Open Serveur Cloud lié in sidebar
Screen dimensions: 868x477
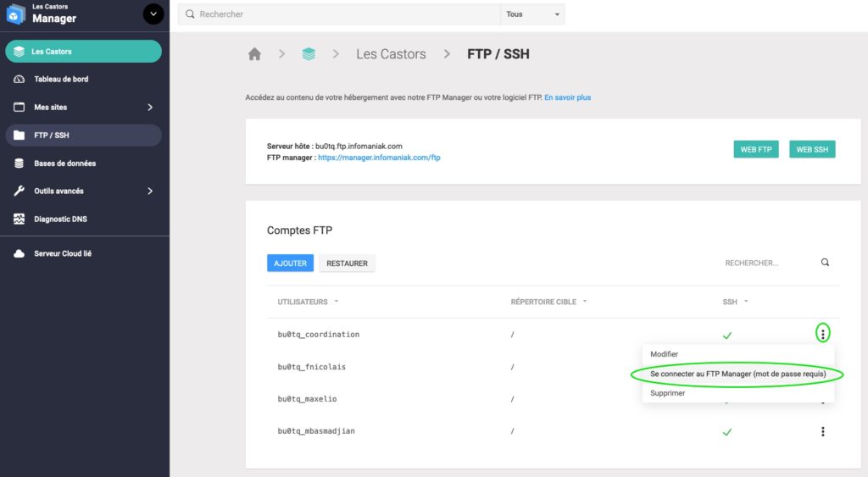tap(63, 253)
